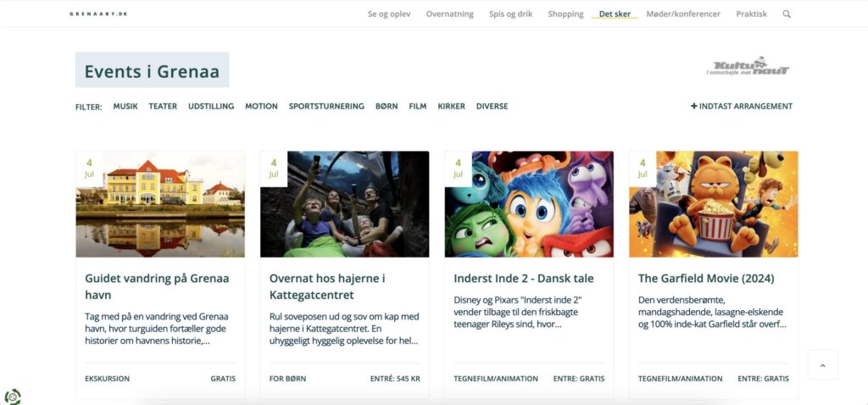
Task: Click TEGNEFILM/ANIMATION on the Garfield card
Action: point(681,379)
